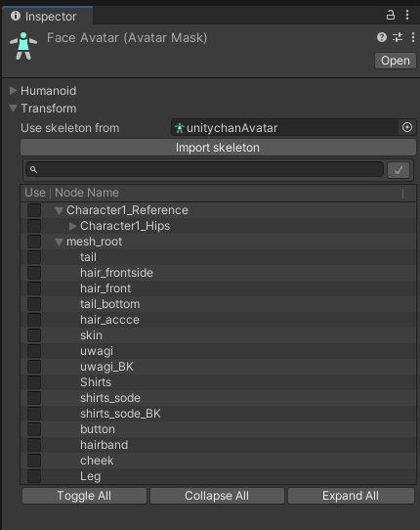This screenshot has width=420, height=530.
Task: Collapse the Character1_Reference node
Action: point(59,210)
